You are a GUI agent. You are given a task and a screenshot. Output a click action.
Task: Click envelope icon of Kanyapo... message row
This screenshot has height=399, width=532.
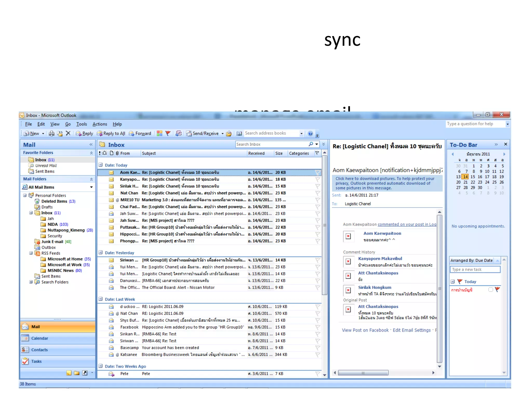pos(111,179)
